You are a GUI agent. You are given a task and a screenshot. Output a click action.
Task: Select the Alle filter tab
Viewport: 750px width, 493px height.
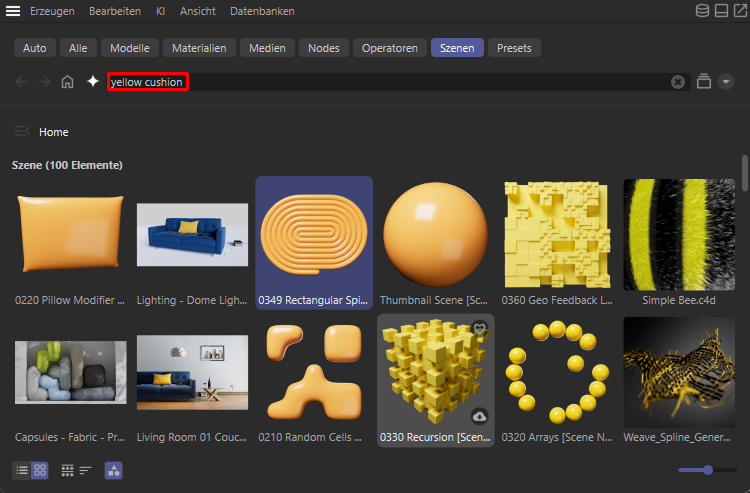[x=78, y=48]
